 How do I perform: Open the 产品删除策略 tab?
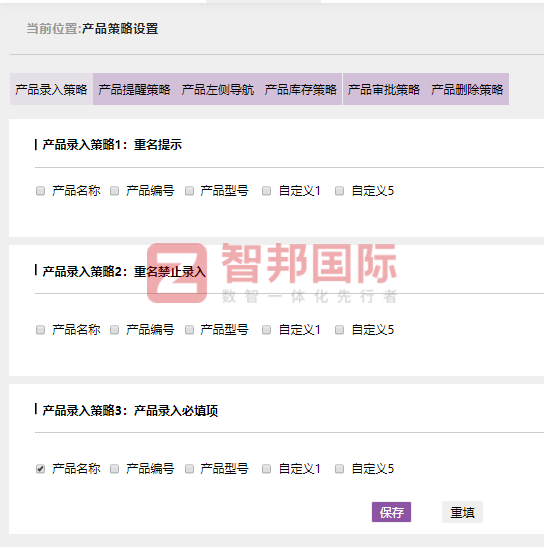[467, 89]
